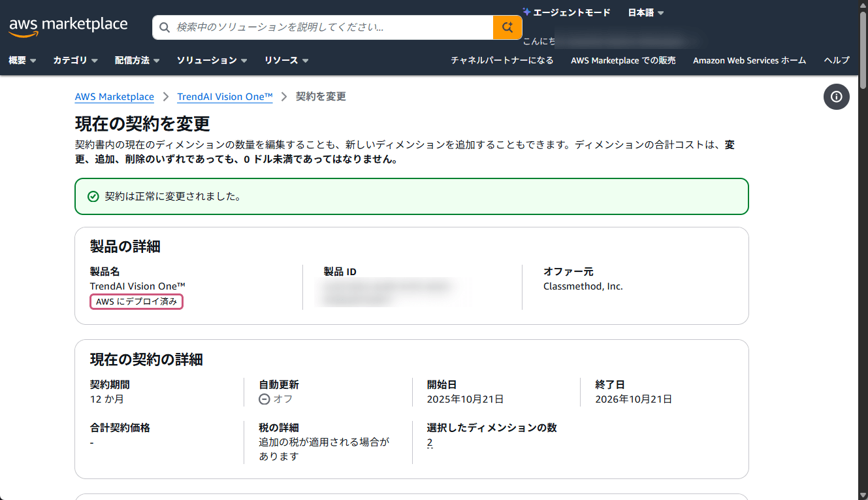
Task: Click the 現在の契約を変更 heading
Action: tap(142, 124)
